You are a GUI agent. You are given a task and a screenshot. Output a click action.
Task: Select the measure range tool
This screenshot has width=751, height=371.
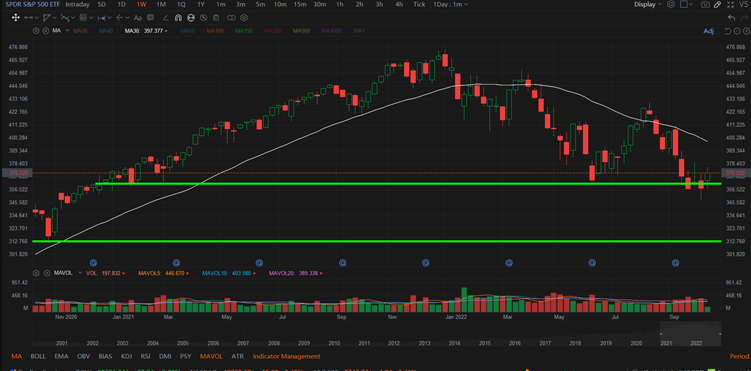point(102,18)
